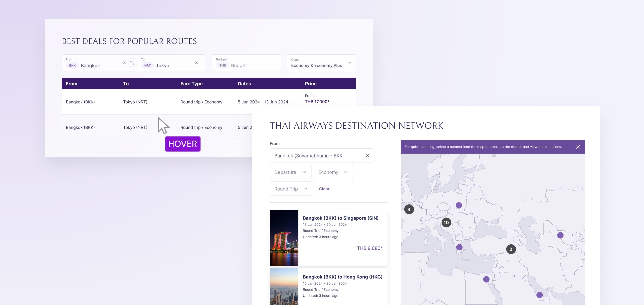Open the Bangkok to Singapore deal title
The height and width of the screenshot is (305, 644).
click(341, 218)
